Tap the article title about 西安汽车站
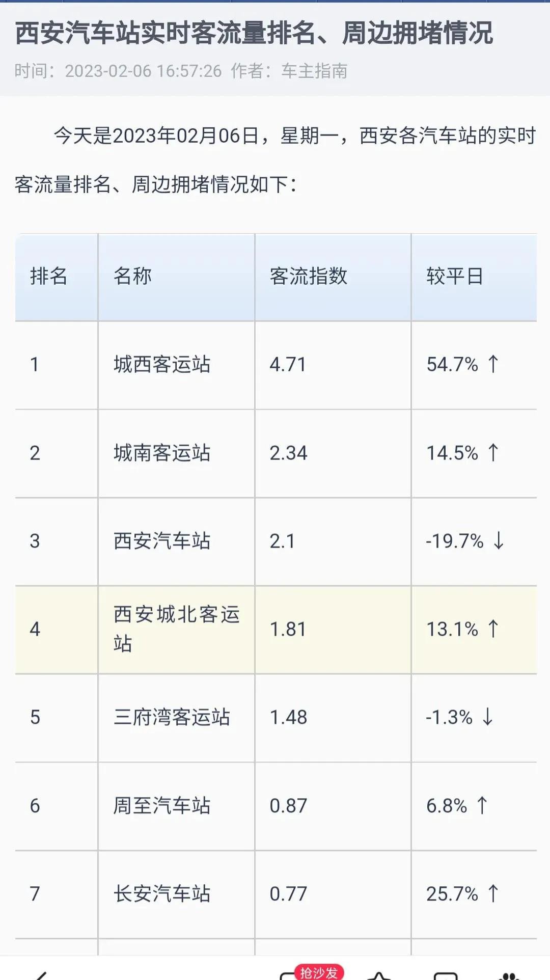 click(254, 34)
